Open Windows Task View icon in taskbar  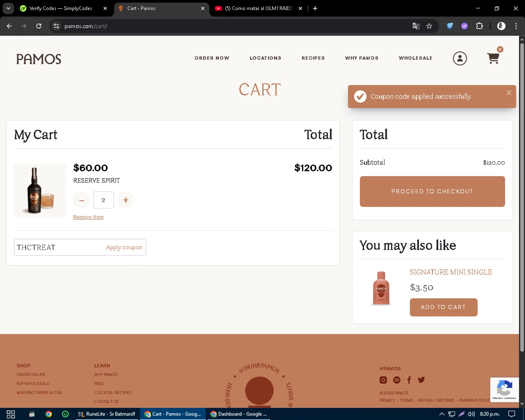11,414
